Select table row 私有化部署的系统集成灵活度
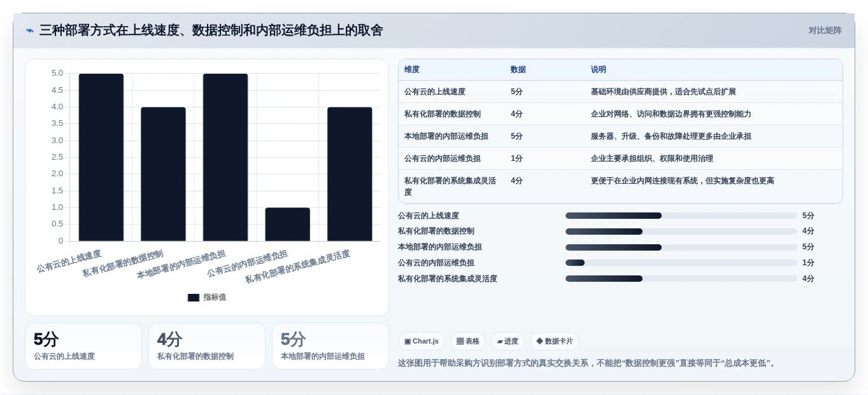Screen dimensions: 868x395 (x=620, y=186)
